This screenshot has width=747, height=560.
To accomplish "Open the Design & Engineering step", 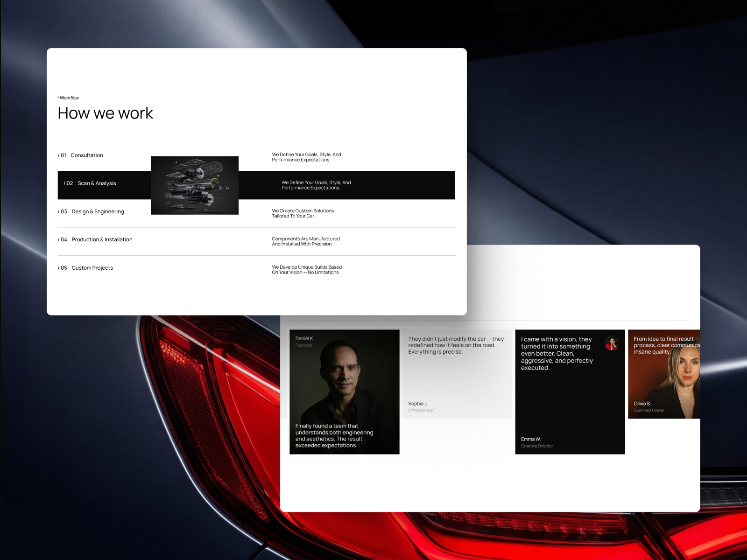I will point(256,213).
